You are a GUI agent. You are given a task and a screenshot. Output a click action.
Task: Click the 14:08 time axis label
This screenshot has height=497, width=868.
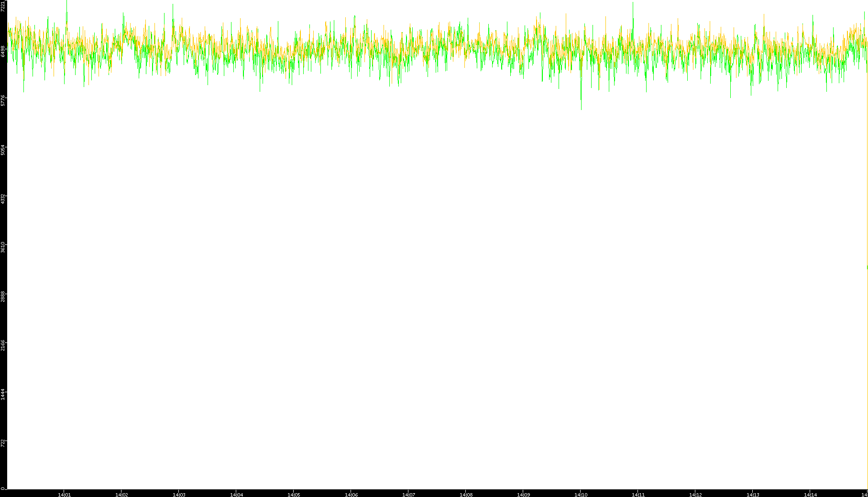pos(466,495)
